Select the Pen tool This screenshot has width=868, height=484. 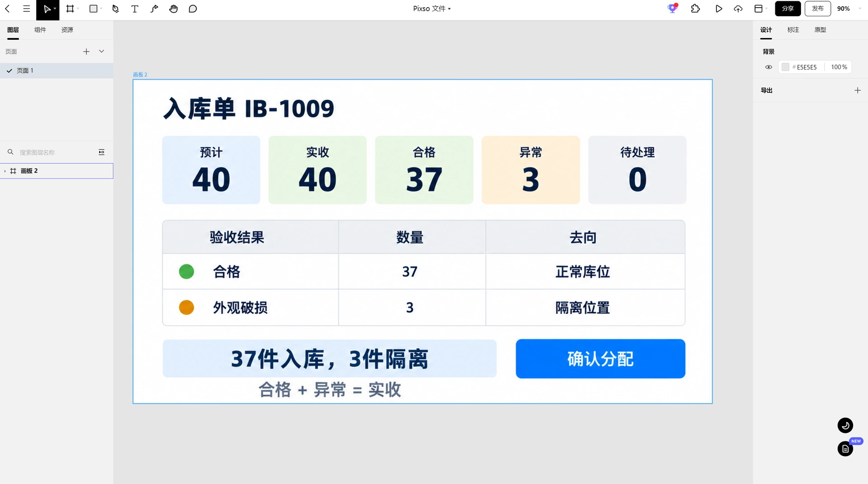coord(115,9)
